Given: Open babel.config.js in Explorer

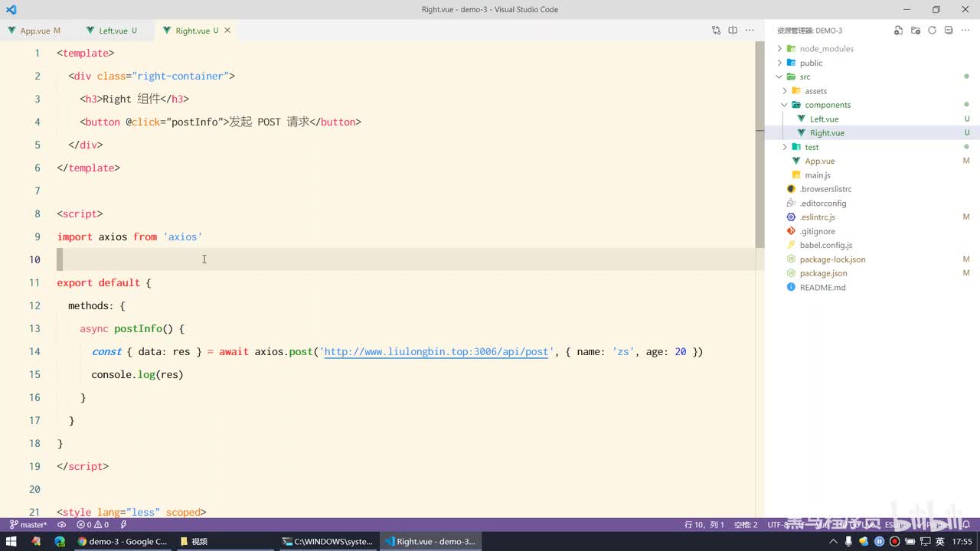Looking at the screenshot, I should pyautogui.click(x=825, y=245).
